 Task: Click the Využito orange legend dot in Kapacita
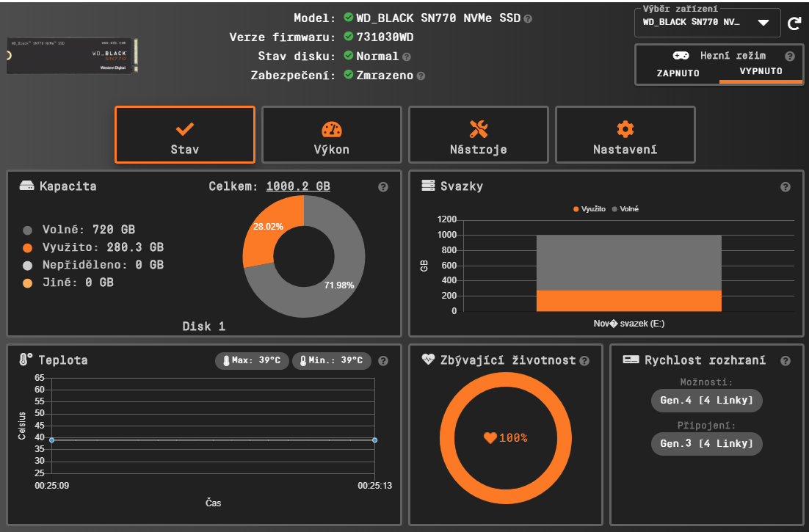click(x=27, y=248)
